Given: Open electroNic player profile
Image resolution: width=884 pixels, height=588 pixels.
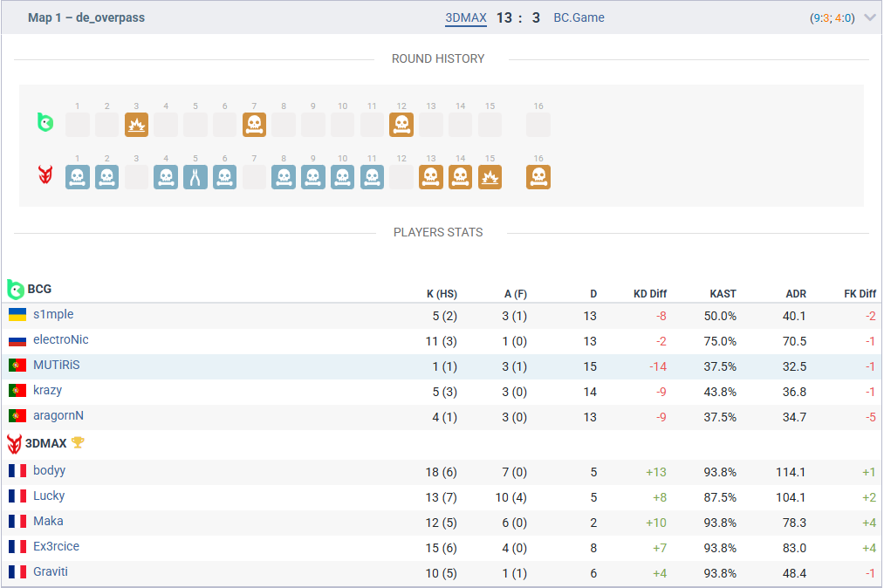Looking at the screenshot, I should click(60, 339).
